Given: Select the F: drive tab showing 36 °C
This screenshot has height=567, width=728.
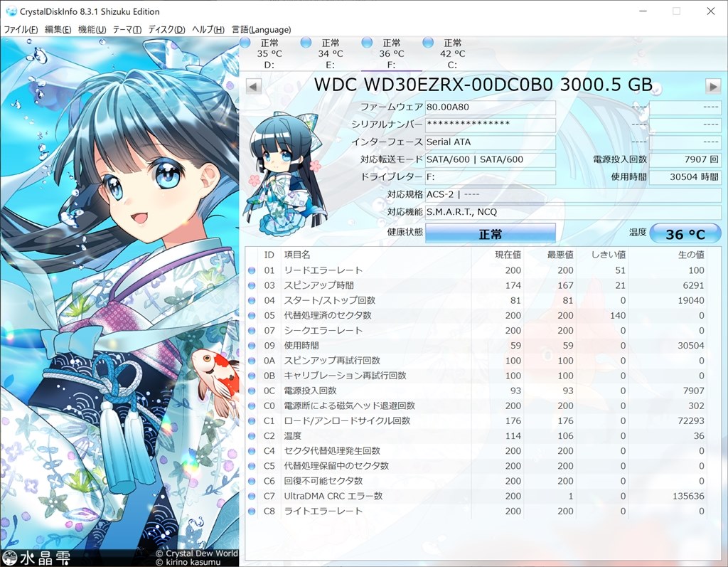Looking at the screenshot, I should (392, 54).
